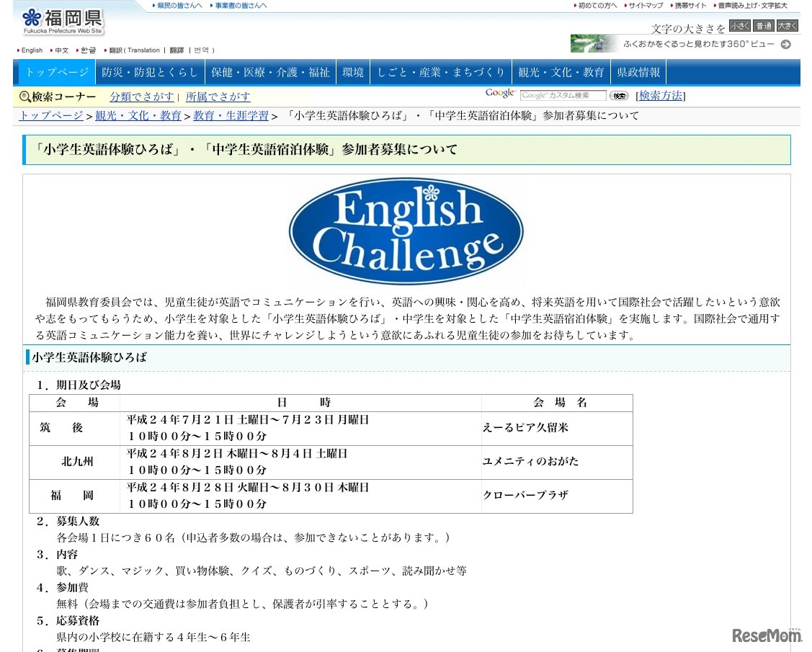This screenshot has height=652, width=812.
Task: Click the 360°ビュー arrow icon
Action: (x=785, y=44)
